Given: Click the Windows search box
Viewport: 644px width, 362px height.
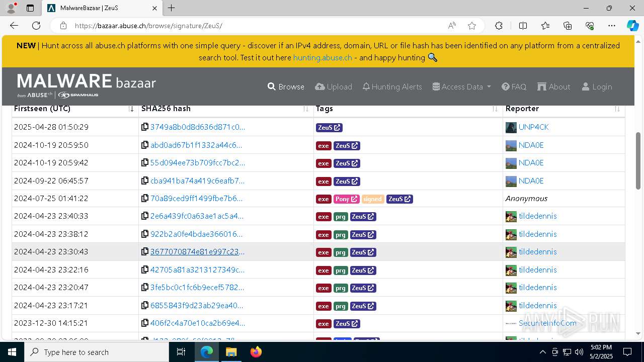Looking at the screenshot, I should click(97, 352).
